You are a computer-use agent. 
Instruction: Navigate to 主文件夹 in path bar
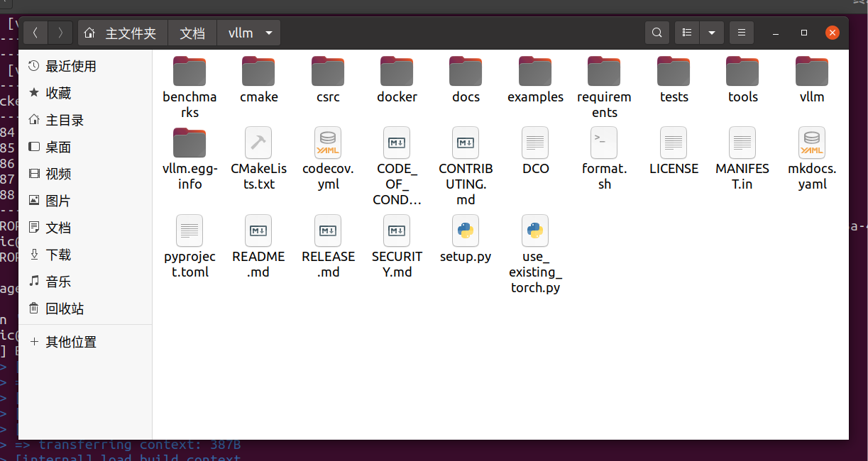pos(123,33)
